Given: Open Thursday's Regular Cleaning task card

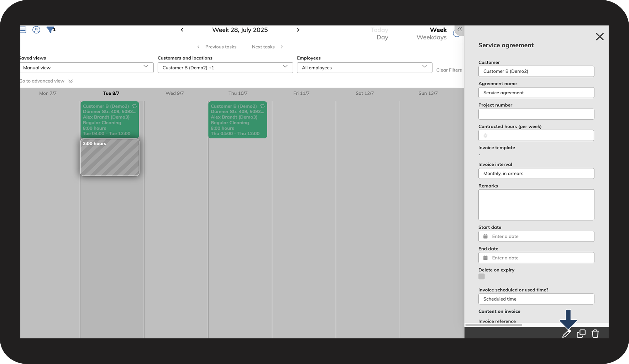Looking at the screenshot, I should pos(237,120).
